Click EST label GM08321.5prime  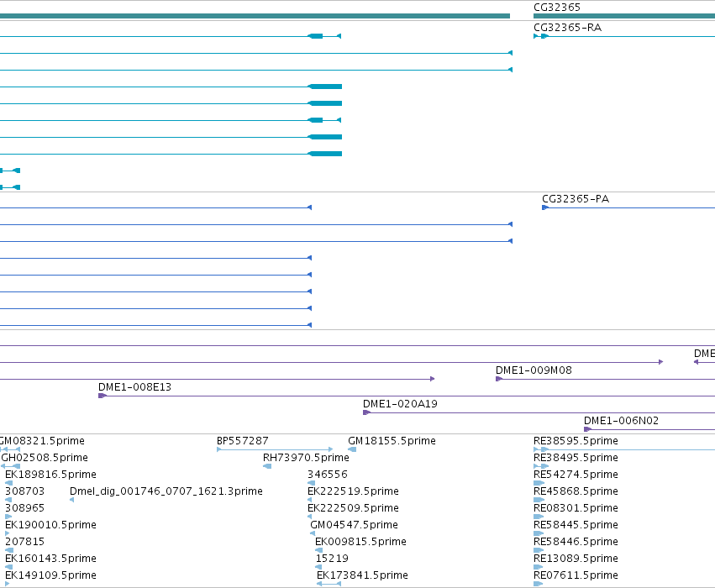pyautogui.click(x=42, y=441)
